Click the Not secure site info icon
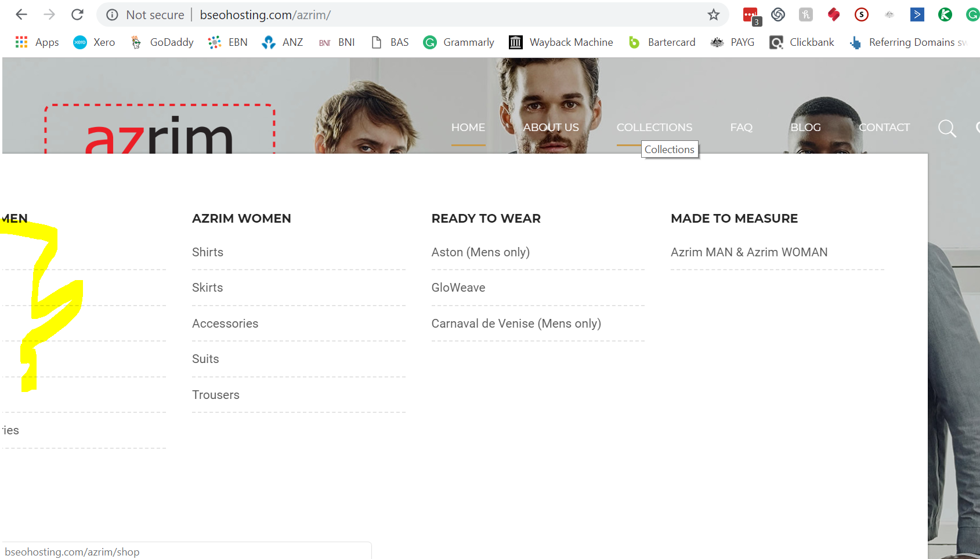This screenshot has width=980, height=559. 112,15
